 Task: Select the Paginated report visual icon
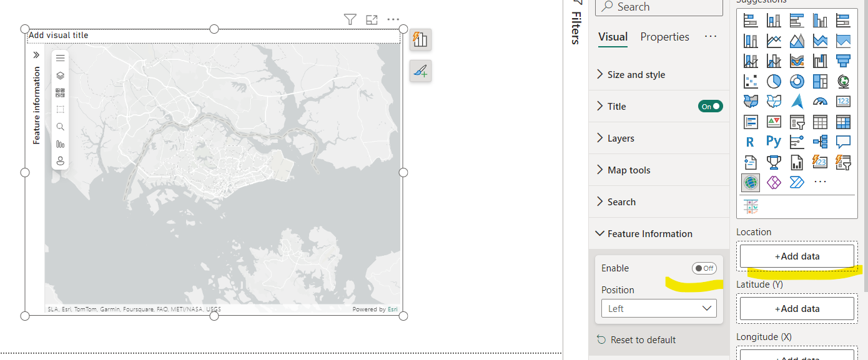tap(797, 162)
